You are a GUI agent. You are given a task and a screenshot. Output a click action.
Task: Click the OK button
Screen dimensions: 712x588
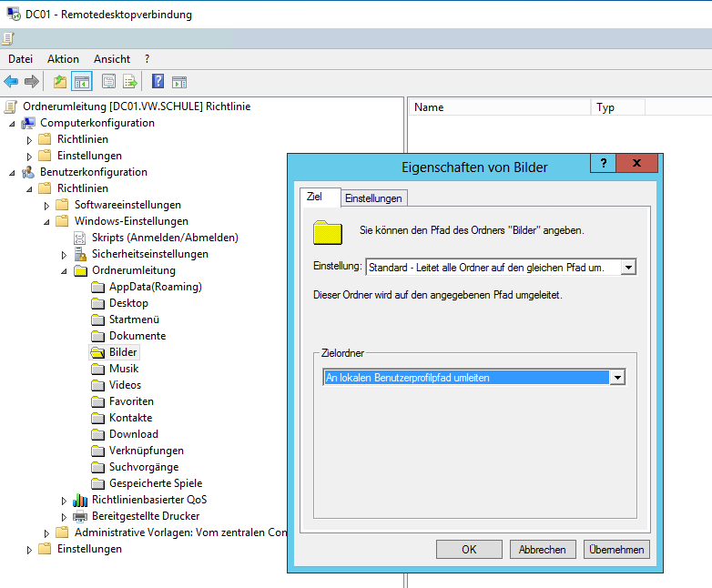point(469,549)
